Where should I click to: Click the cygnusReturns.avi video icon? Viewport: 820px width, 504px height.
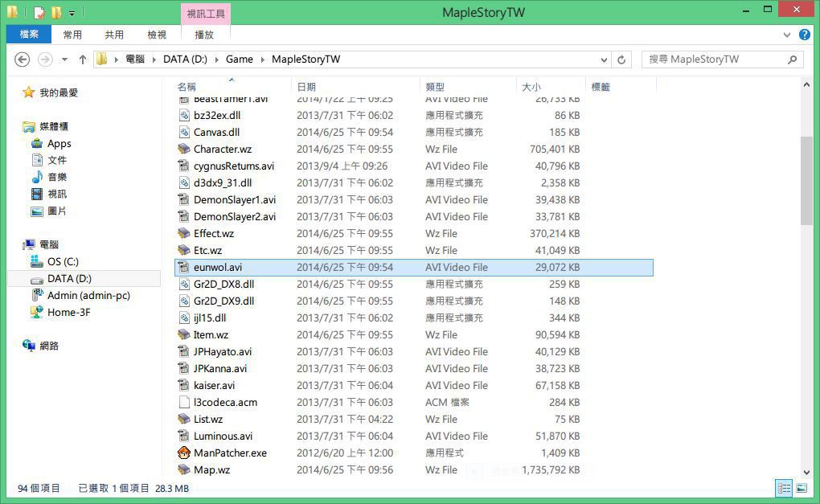pos(184,166)
